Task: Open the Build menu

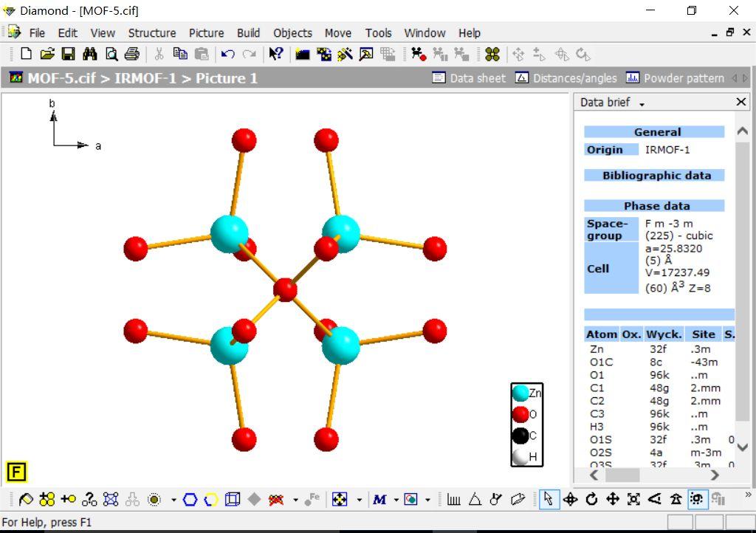Action: click(x=248, y=32)
